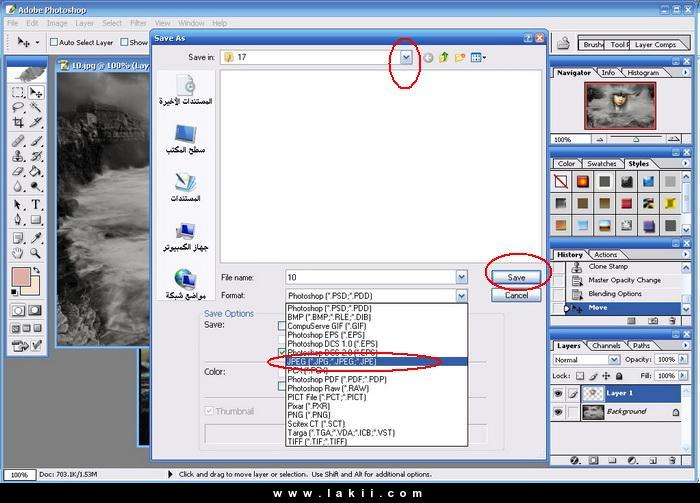The width and height of the screenshot is (700, 503).
Task: Open My Documents place in sidebar
Action: (185, 187)
